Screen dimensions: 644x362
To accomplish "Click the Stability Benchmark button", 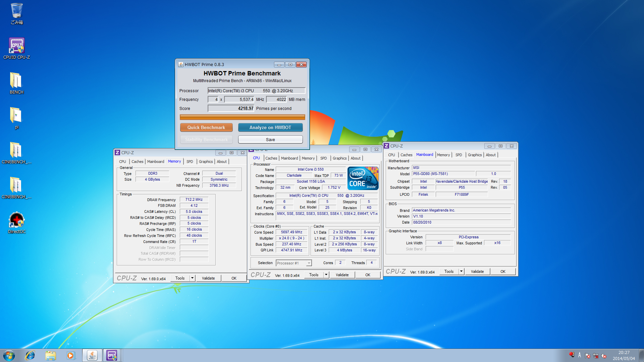I will point(206,139).
